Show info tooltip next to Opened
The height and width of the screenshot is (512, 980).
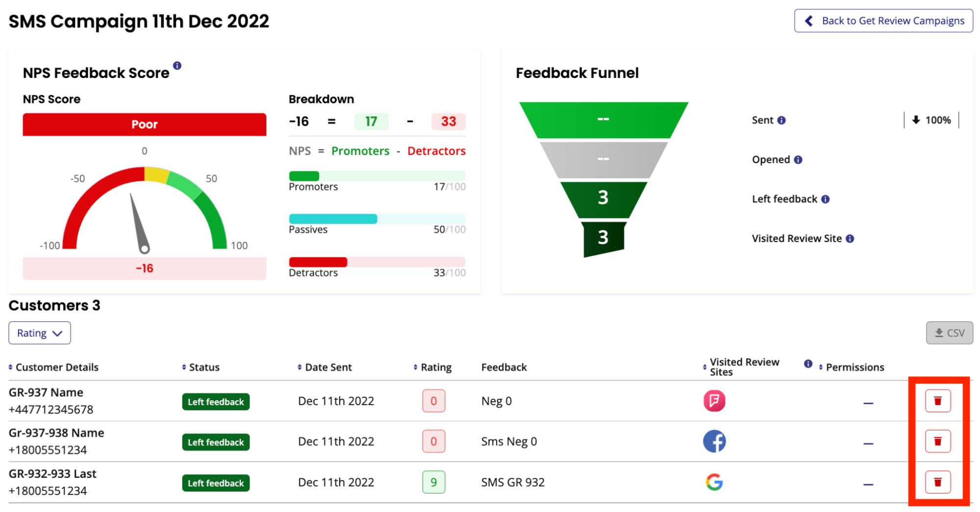[x=798, y=160]
